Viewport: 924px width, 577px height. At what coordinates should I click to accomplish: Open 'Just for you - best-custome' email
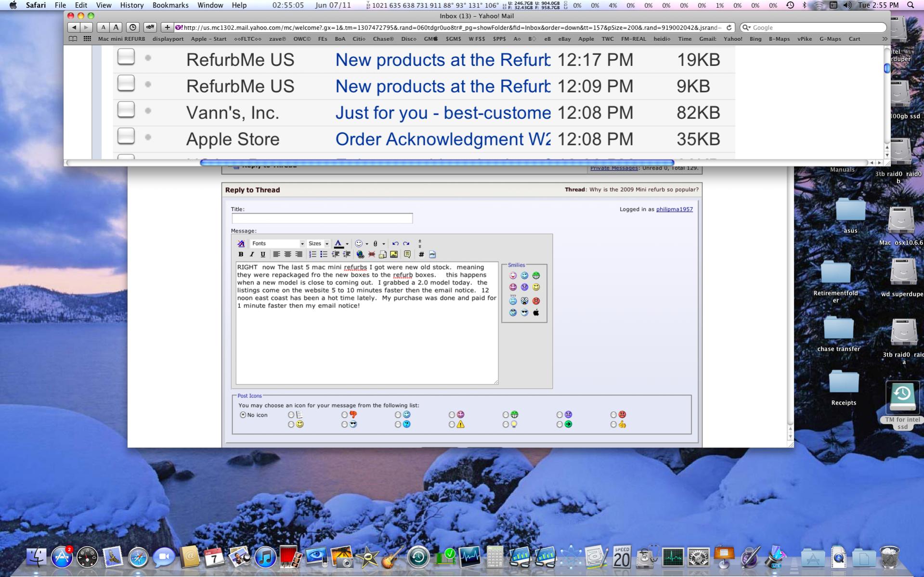pos(443,113)
